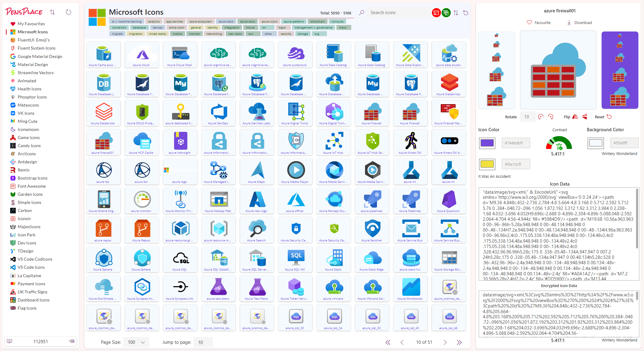This screenshot has height=351, width=644.
Task: Mark azure firewall01 as Favourite
Action: click(x=539, y=23)
